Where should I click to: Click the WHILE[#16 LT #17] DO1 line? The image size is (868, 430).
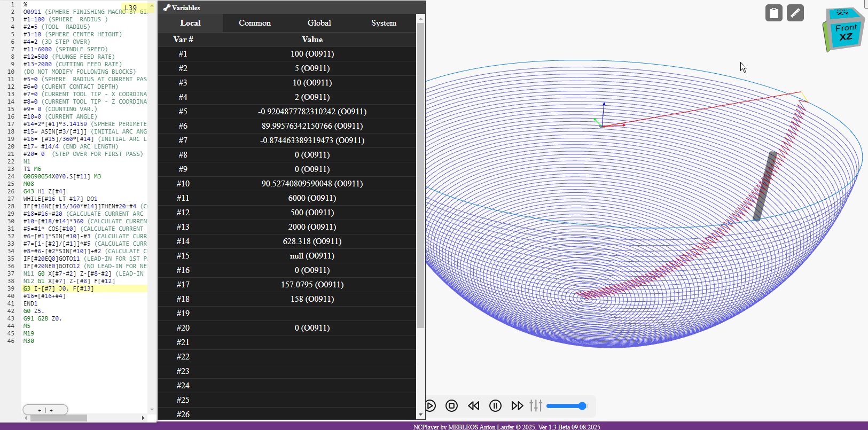(60, 199)
